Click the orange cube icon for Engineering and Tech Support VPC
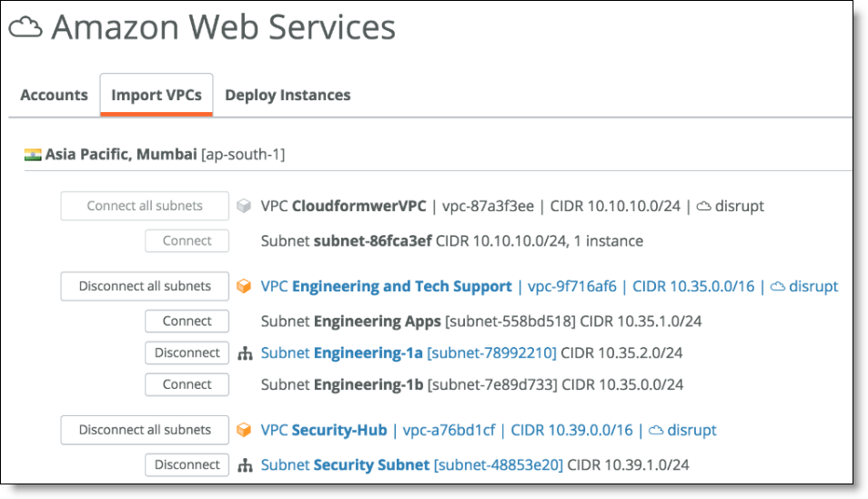The width and height of the screenshot is (868, 499). [x=244, y=286]
